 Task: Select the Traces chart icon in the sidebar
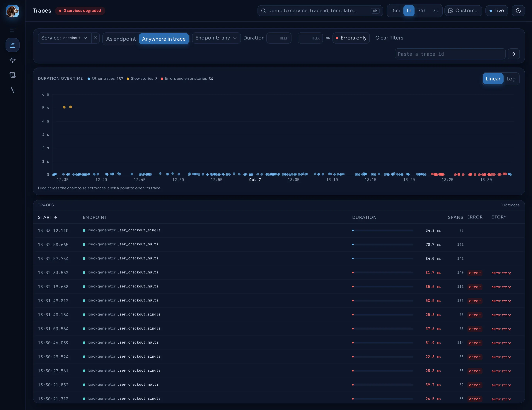pos(12,45)
